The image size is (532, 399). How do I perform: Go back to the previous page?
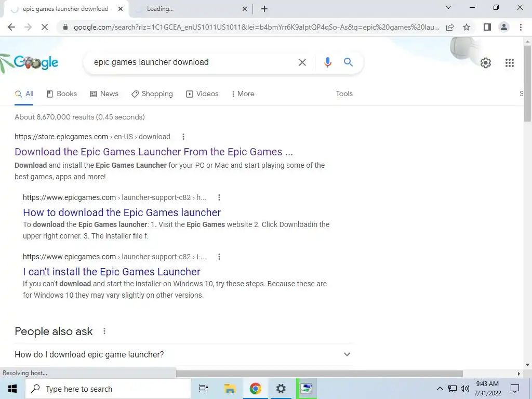[x=11, y=27]
